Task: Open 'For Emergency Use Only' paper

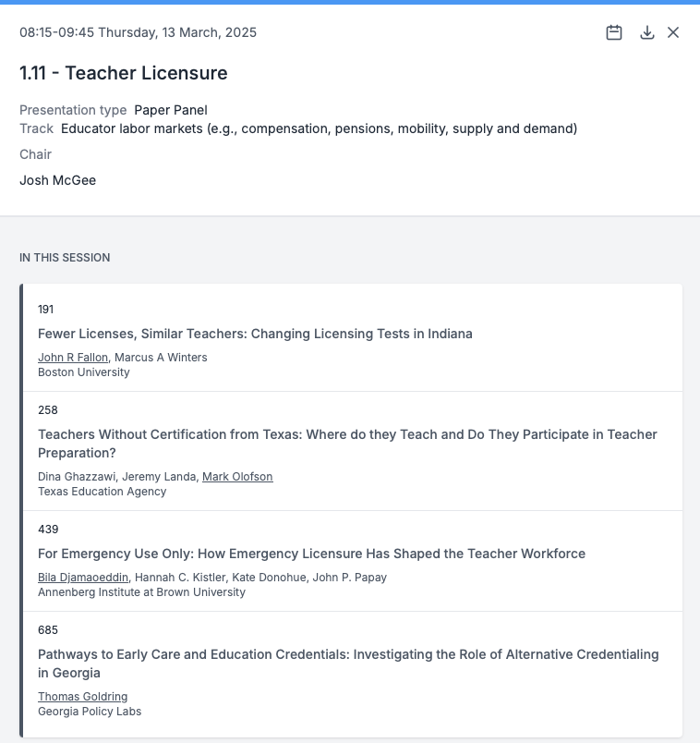Action: tap(311, 554)
